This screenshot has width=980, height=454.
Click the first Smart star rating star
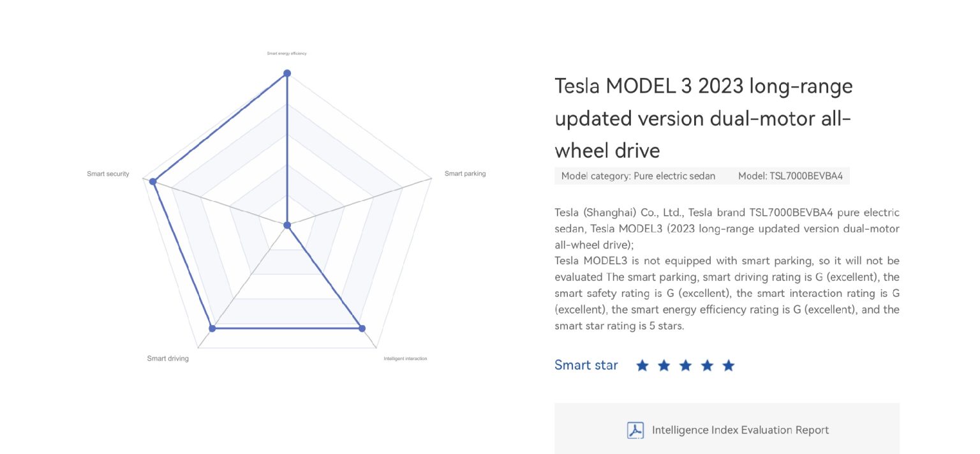coord(642,365)
